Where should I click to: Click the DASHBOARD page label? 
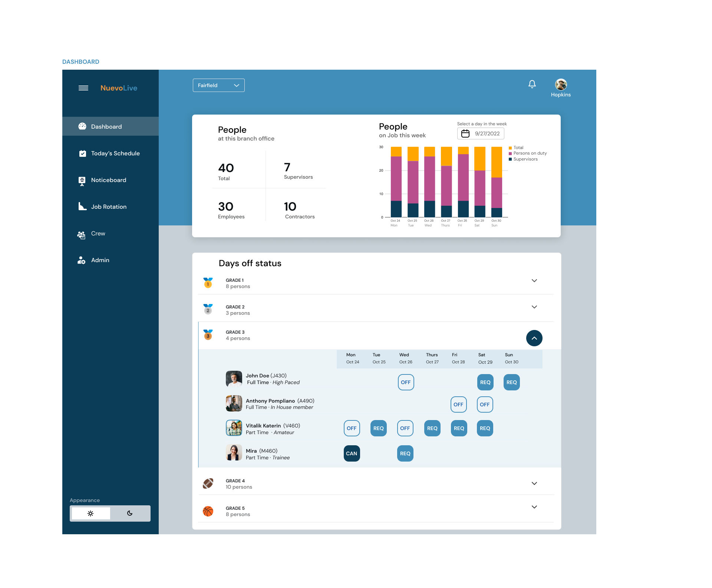(x=80, y=62)
